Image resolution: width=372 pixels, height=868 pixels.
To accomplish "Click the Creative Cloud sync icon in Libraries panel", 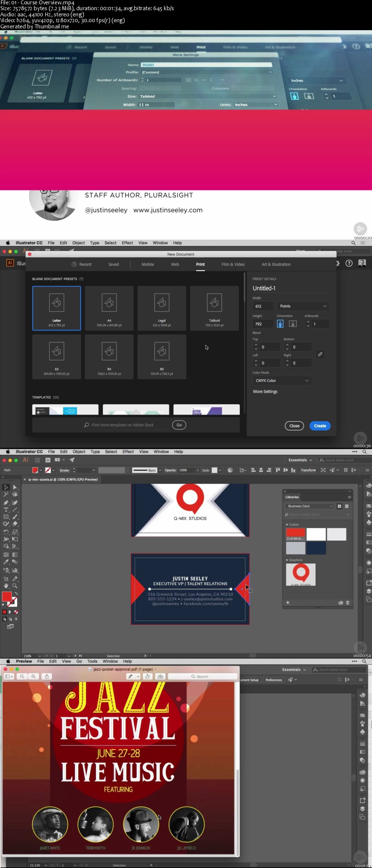I will (341, 603).
